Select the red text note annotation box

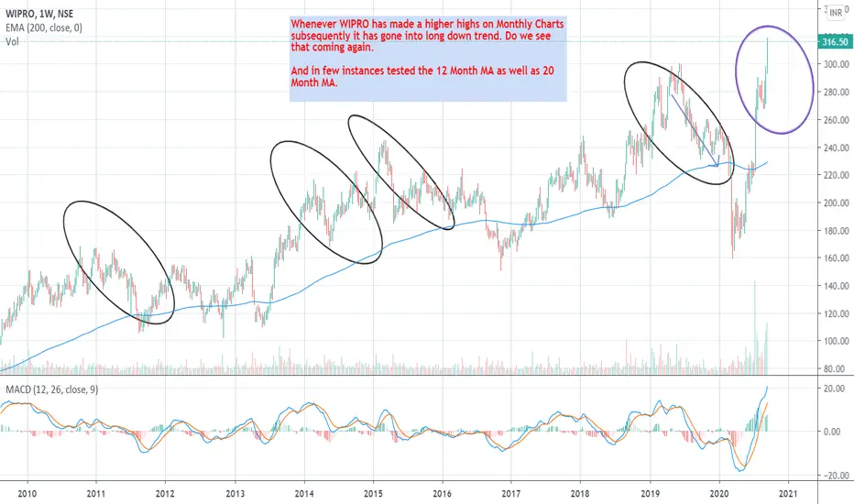tap(428, 59)
